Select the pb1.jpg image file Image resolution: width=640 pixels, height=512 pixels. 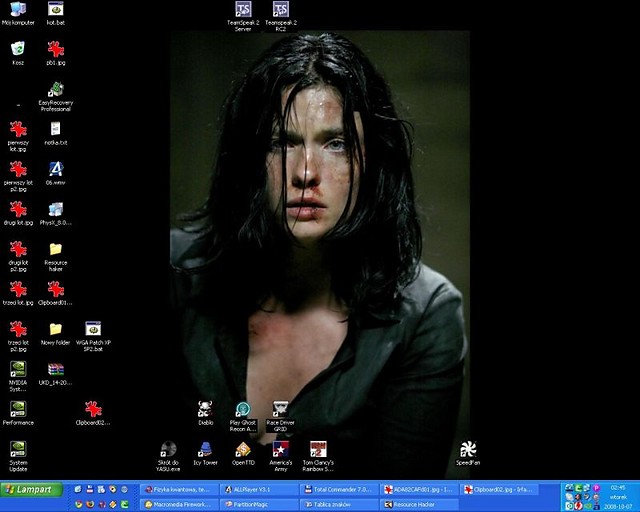tap(56, 53)
